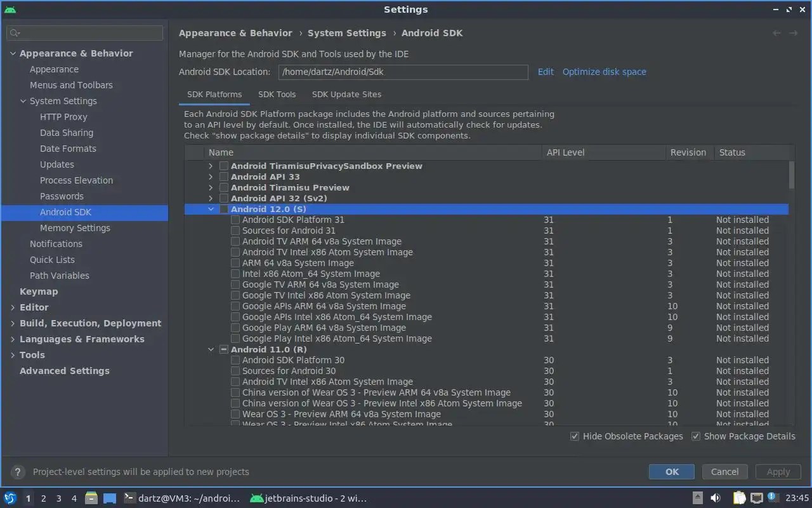This screenshot has height=508, width=812.
Task: Click the OK button
Action: [x=672, y=472]
